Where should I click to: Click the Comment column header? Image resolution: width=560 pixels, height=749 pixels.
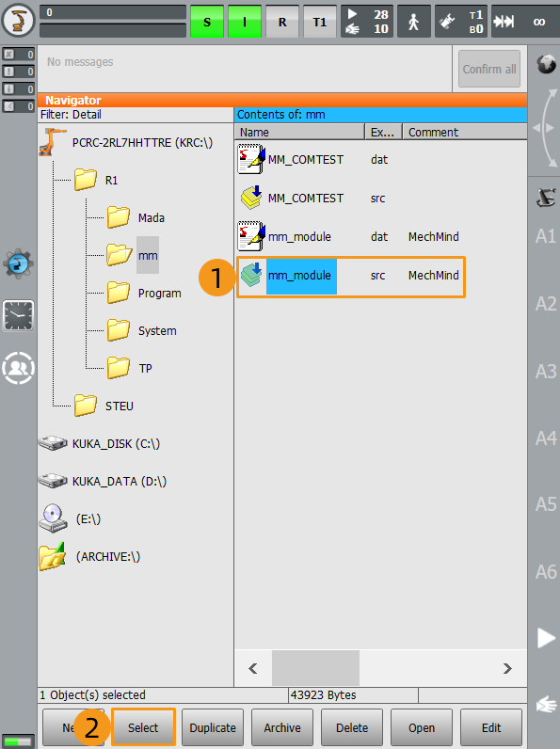464,132
